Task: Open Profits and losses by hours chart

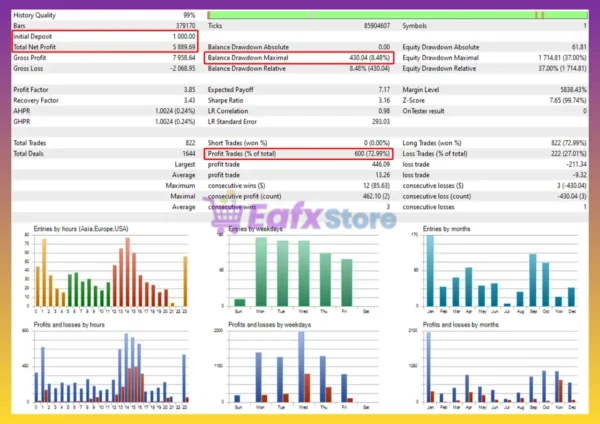Action: [x=107, y=366]
